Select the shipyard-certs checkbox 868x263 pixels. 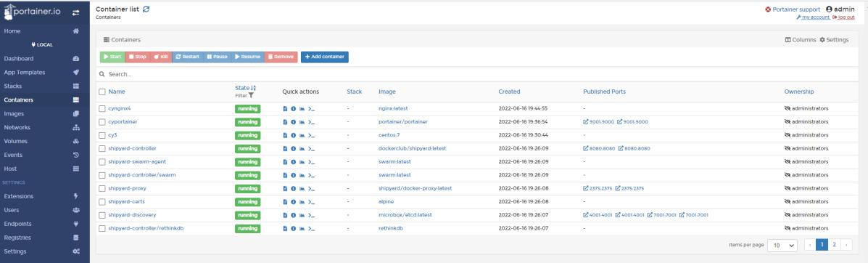[102, 202]
